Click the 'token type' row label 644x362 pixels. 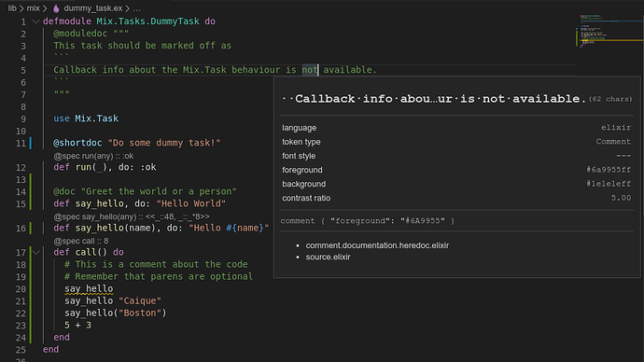click(x=301, y=142)
